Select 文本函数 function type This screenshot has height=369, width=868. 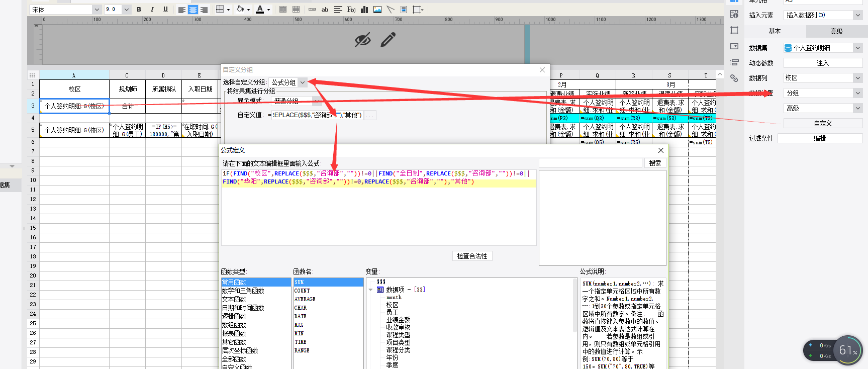pyautogui.click(x=256, y=299)
